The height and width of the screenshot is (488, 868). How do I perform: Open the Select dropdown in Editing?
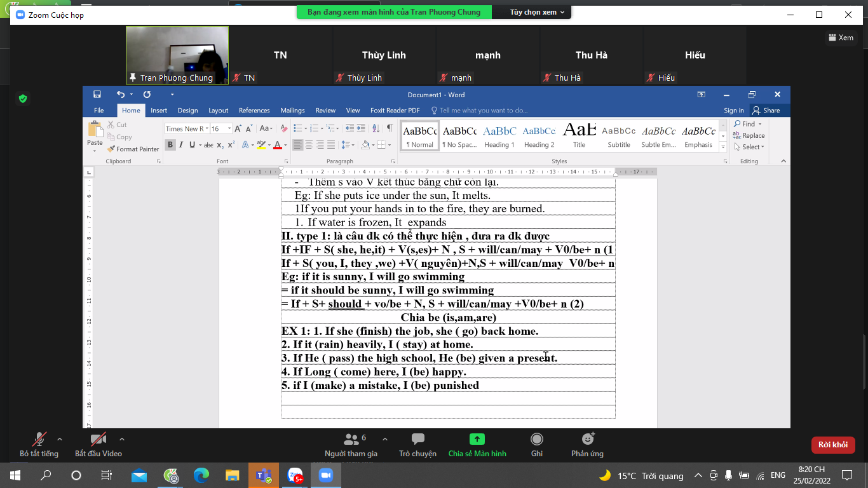[750, 147]
